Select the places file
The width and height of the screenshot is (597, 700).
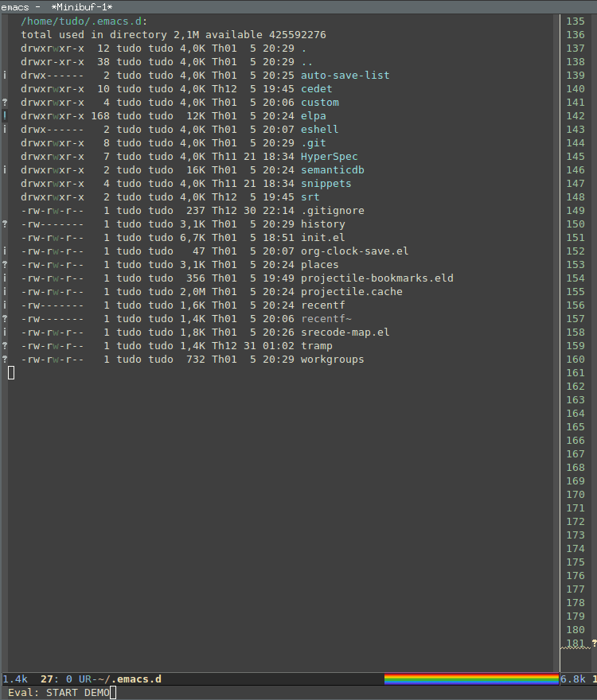click(x=319, y=265)
